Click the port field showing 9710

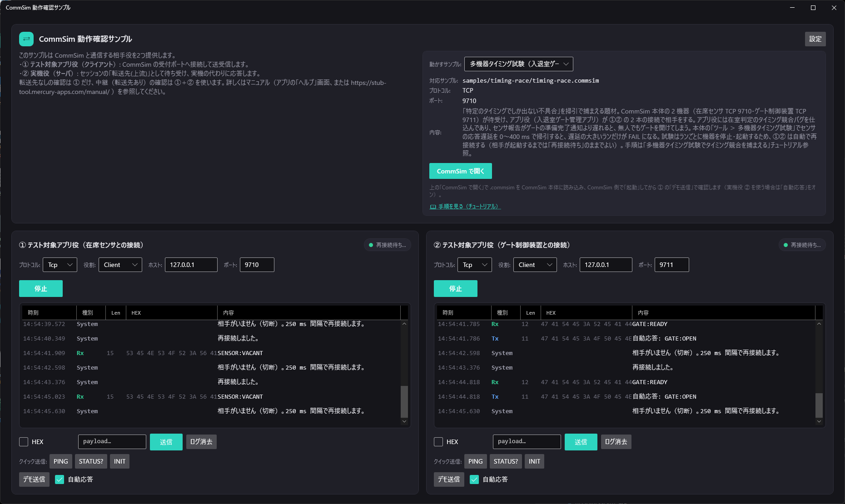click(x=257, y=265)
